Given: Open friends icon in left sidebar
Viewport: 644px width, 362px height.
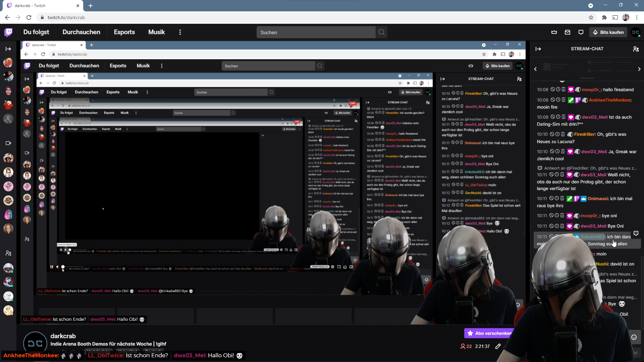Looking at the screenshot, I should coord(8,253).
